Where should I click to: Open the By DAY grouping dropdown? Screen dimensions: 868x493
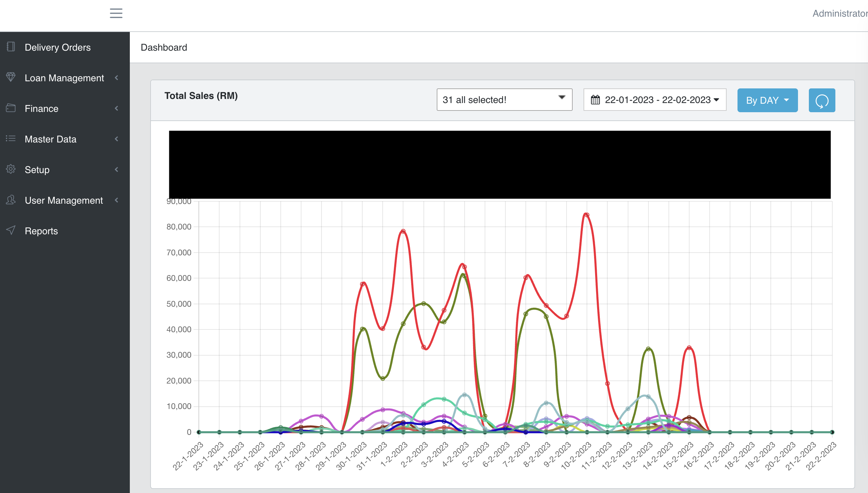click(x=767, y=100)
